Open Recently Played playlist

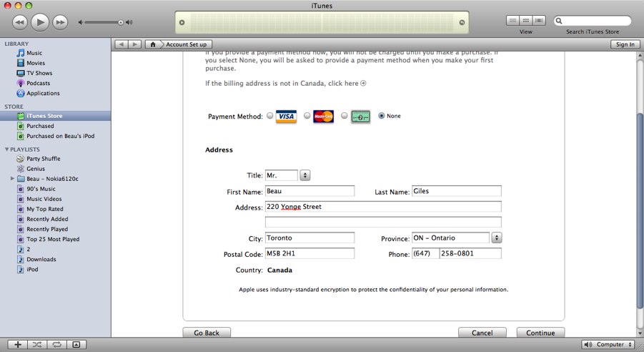(47, 229)
